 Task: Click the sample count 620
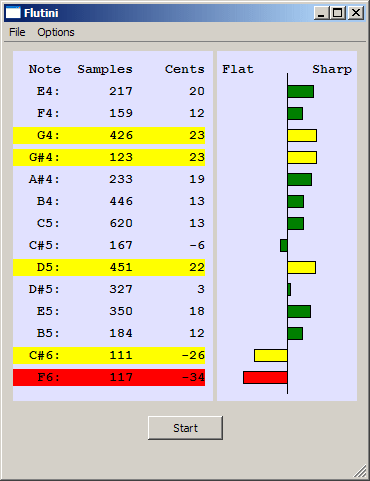121,223
